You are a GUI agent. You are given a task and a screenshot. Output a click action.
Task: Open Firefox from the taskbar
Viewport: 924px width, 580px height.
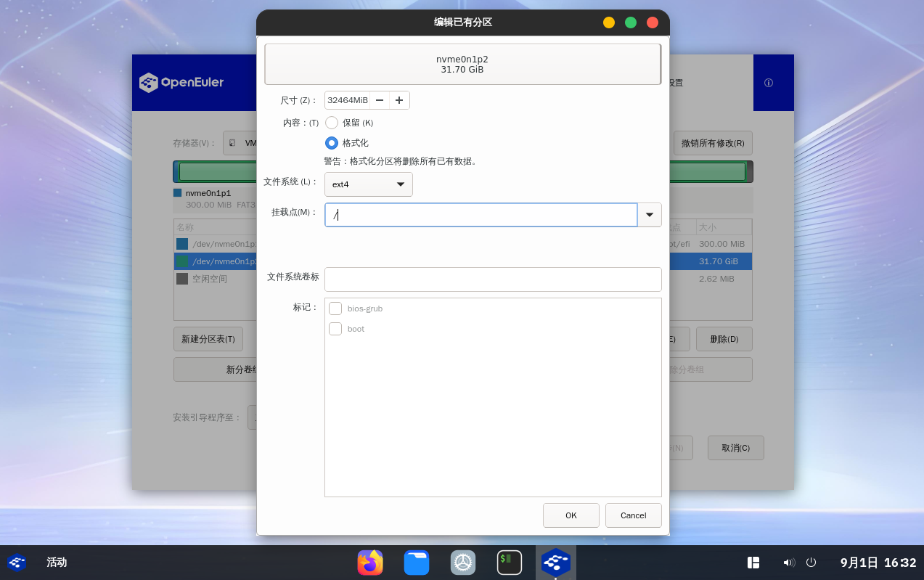(370, 563)
